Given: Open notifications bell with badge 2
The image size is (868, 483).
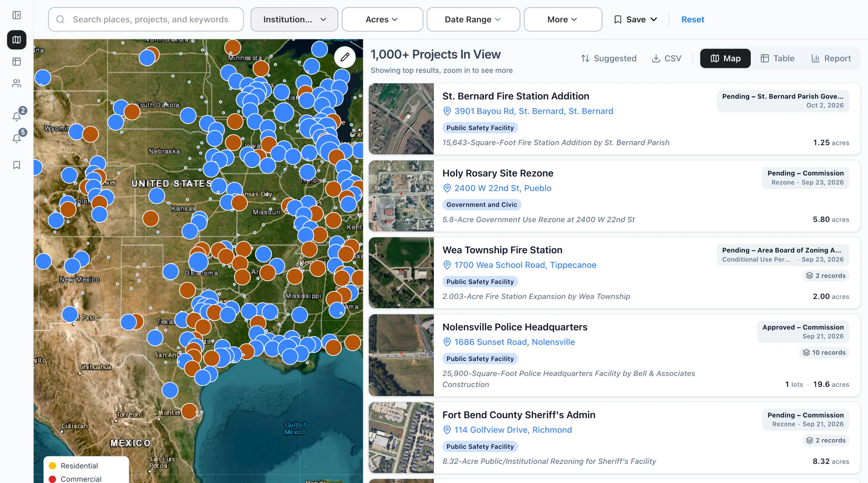Looking at the screenshot, I should click(x=17, y=116).
